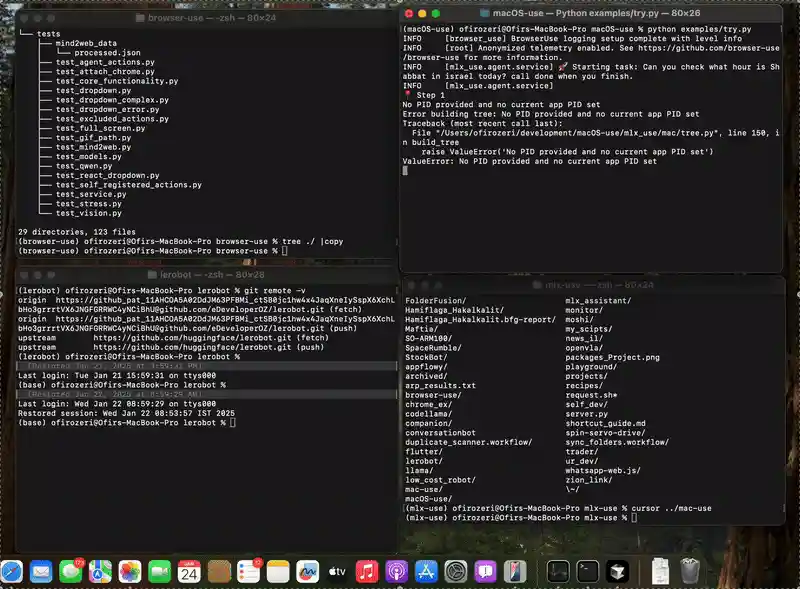Click arp_results.txt in mlx-use listing
This screenshot has width=800, height=589.
pyautogui.click(x=440, y=385)
